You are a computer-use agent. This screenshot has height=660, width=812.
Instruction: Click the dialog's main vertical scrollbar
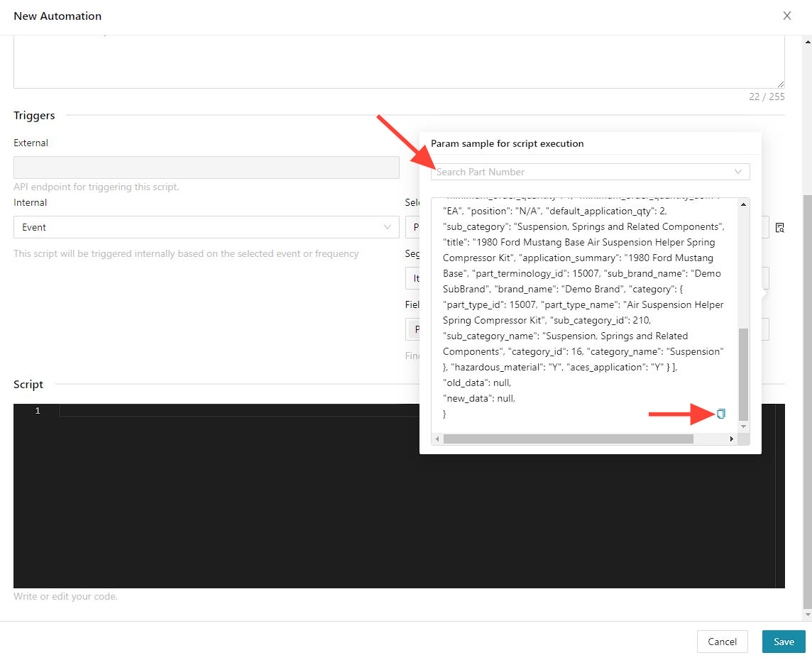807,401
